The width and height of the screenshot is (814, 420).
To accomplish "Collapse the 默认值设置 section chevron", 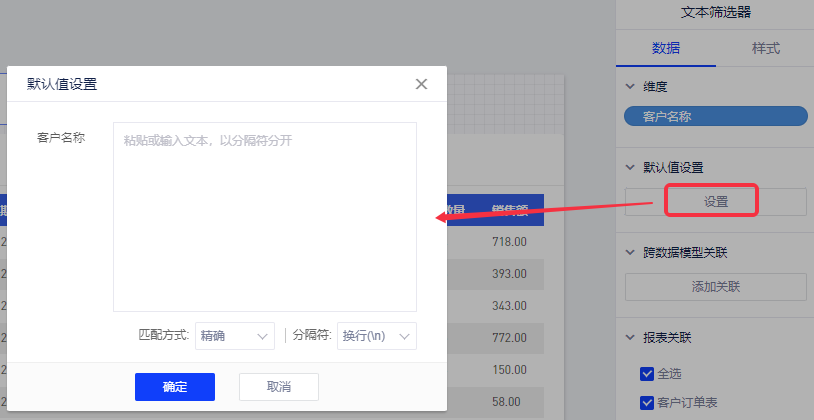I will point(630,167).
